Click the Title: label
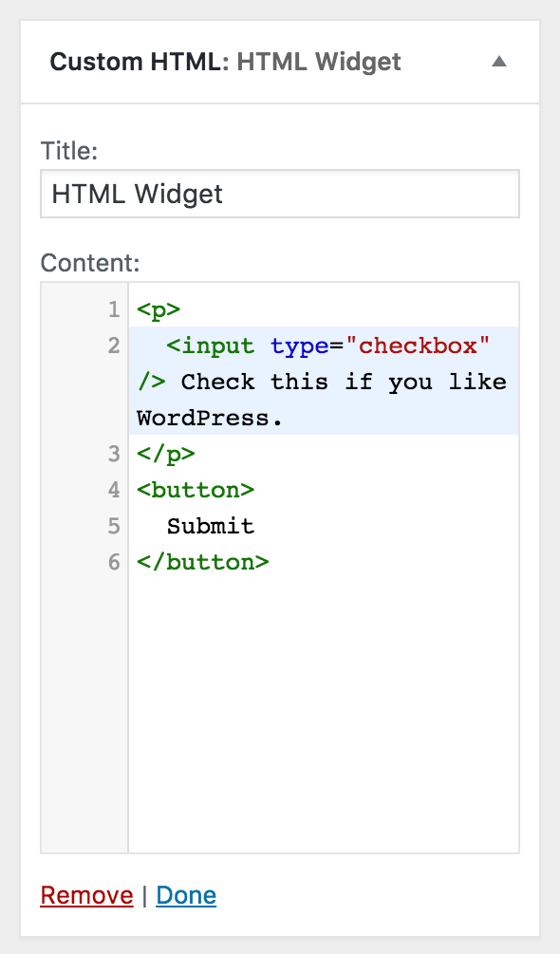The height and width of the screenshot is (954, 560). pos(68,150)
